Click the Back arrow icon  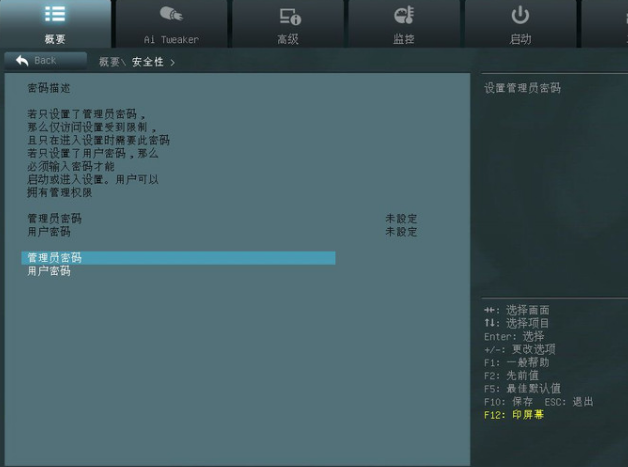click(x=22, y=61)
